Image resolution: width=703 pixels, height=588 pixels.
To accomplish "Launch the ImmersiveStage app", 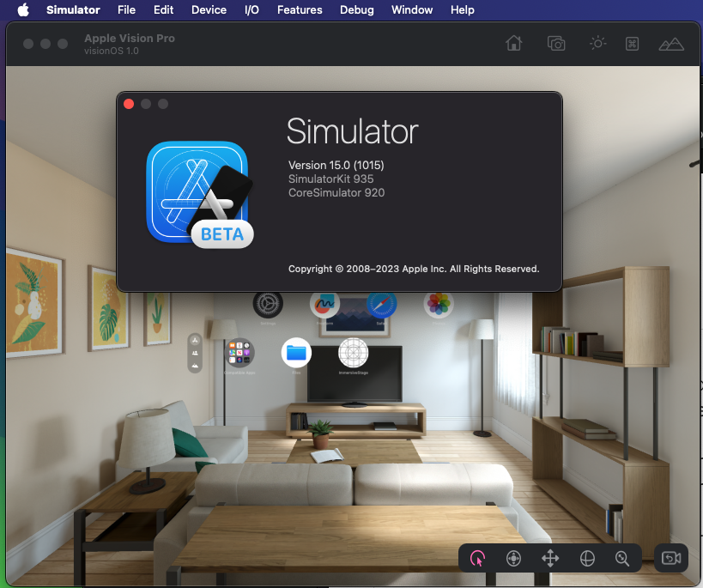I will [x=354, y=353].
